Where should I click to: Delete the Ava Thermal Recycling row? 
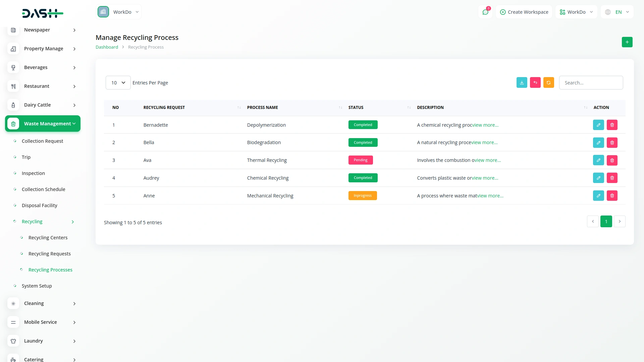[x=612, y=160]
